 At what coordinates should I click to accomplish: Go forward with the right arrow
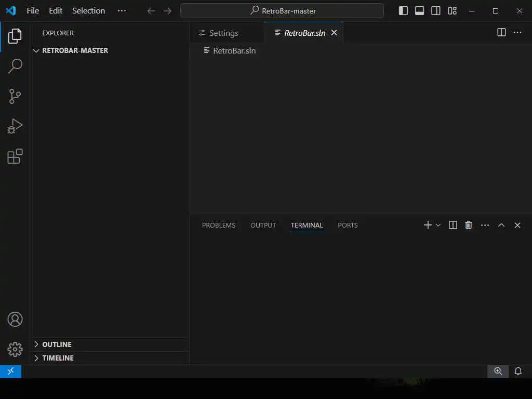tap(167, 11)
